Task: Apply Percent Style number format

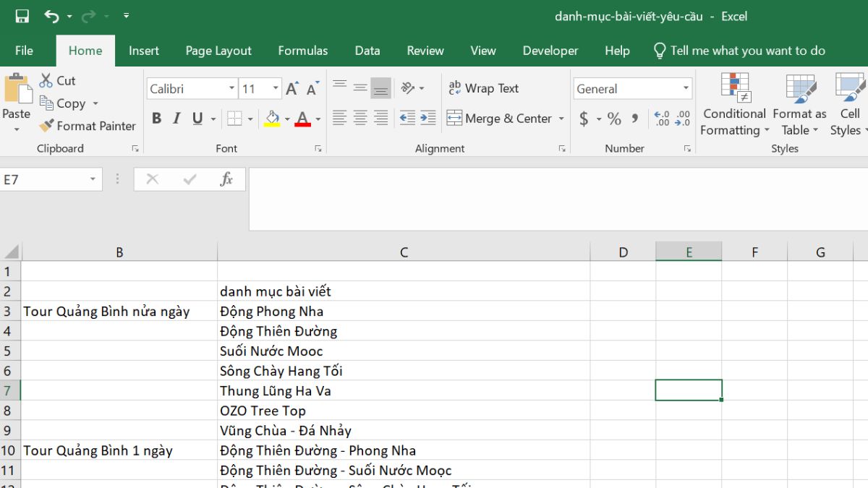Action: (614, 119)
